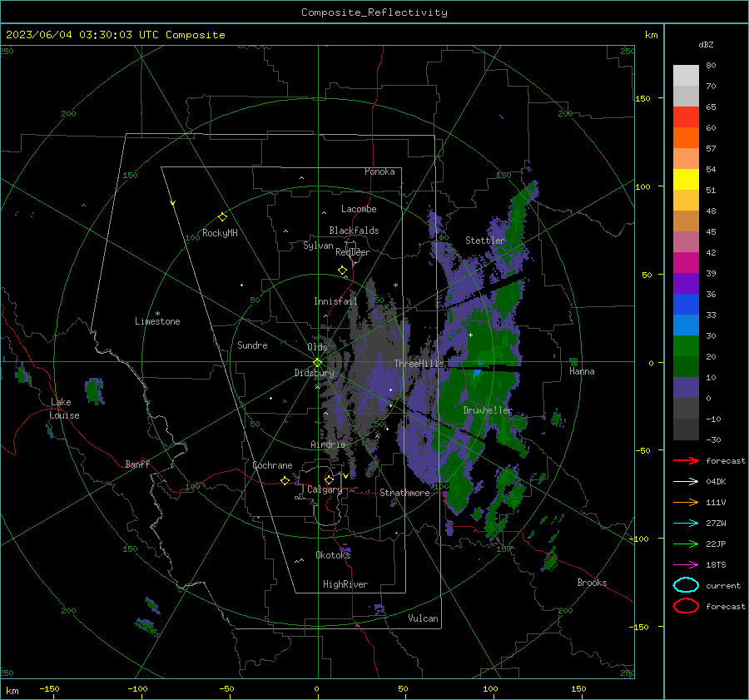Click the green 22JP arrow in the legend
Screen dimensions: 749x700
[x=686, y=544]
